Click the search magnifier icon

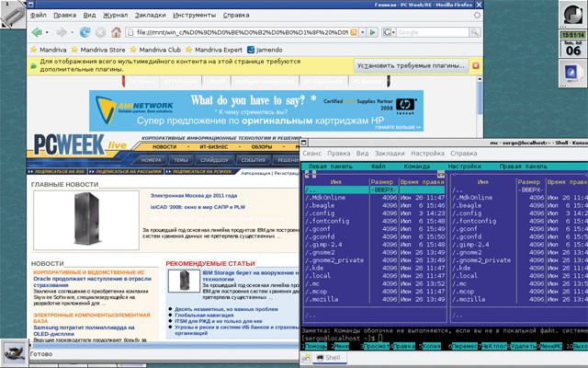[x=474, y=32]
